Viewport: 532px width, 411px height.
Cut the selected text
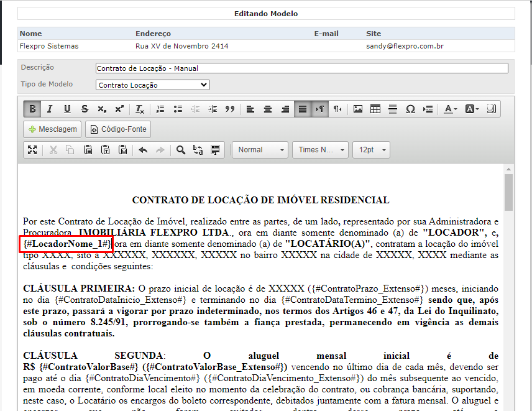[x=53, y=150]
